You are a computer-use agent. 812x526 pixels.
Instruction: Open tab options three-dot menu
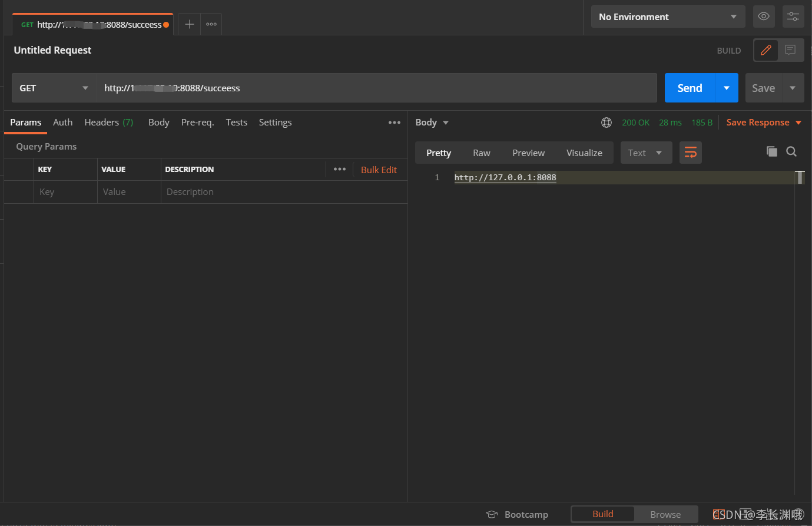pos(211,24)
